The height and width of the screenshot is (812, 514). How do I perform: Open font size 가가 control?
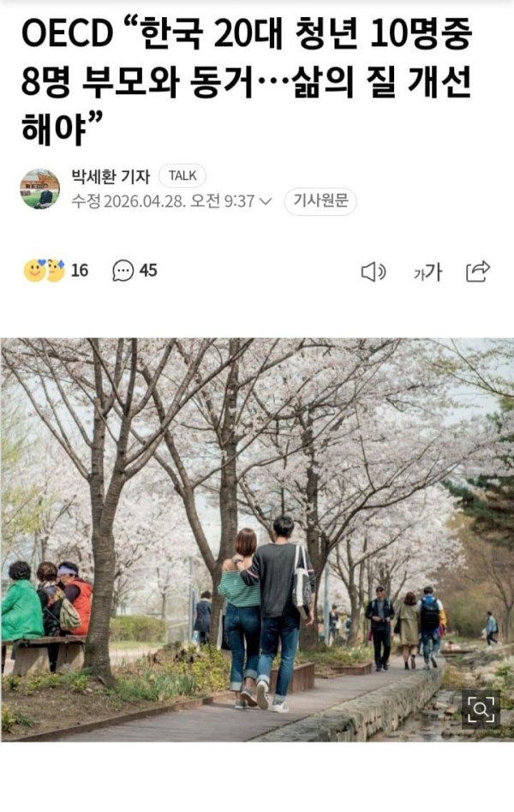[428, 272]
